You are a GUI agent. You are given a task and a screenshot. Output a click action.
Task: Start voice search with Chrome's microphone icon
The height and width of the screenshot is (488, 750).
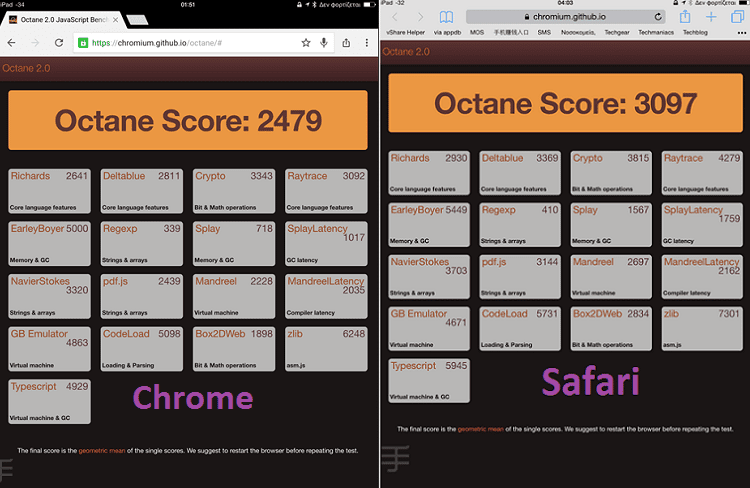click(x=324, y=43)
